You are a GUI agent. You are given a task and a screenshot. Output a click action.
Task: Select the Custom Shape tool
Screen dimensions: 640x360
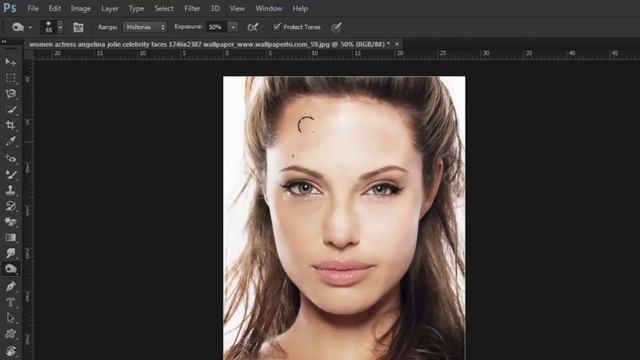11,334
